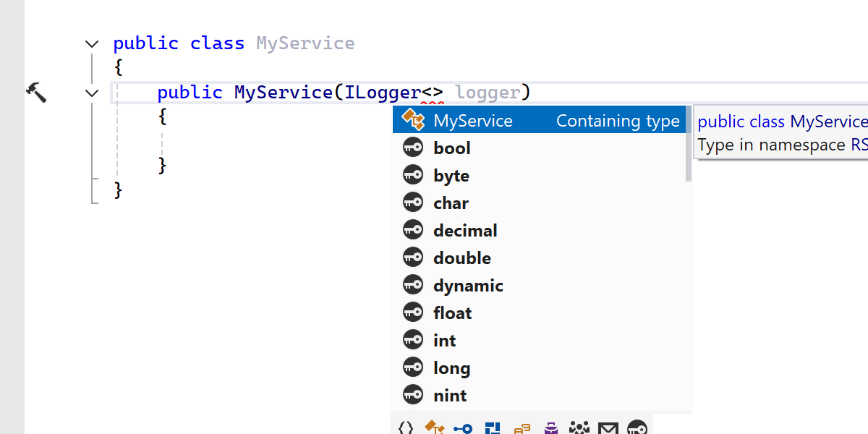Screen dimensions: 868x434
Task: Click the keywords filter key icon
Action: click(x=637, y=427)
